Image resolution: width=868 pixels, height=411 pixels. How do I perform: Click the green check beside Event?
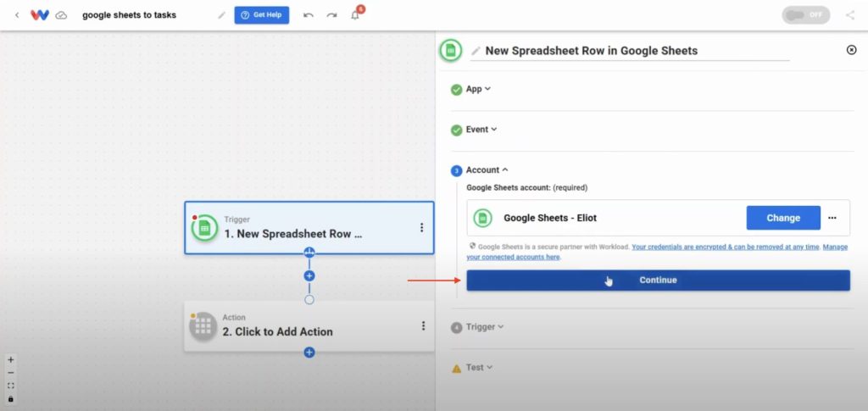click(456, 130)
